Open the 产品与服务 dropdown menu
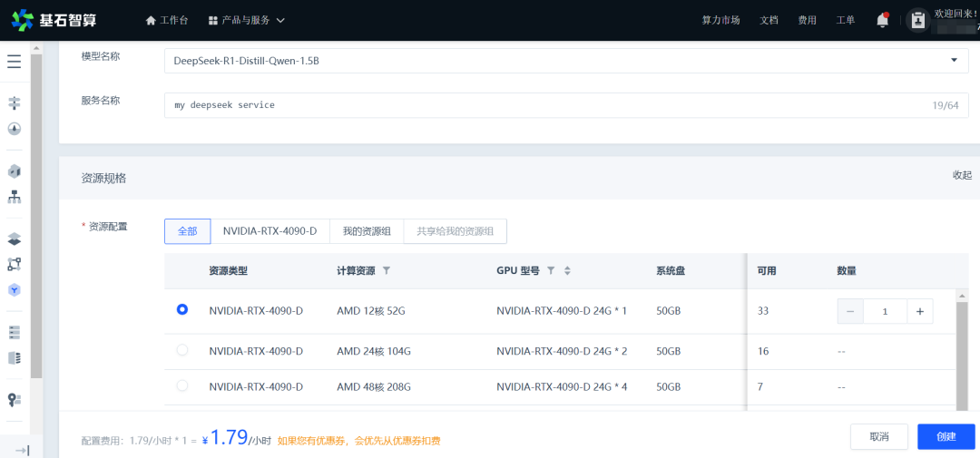This screenshot has height=458, width=980. (x=246, y=20)
